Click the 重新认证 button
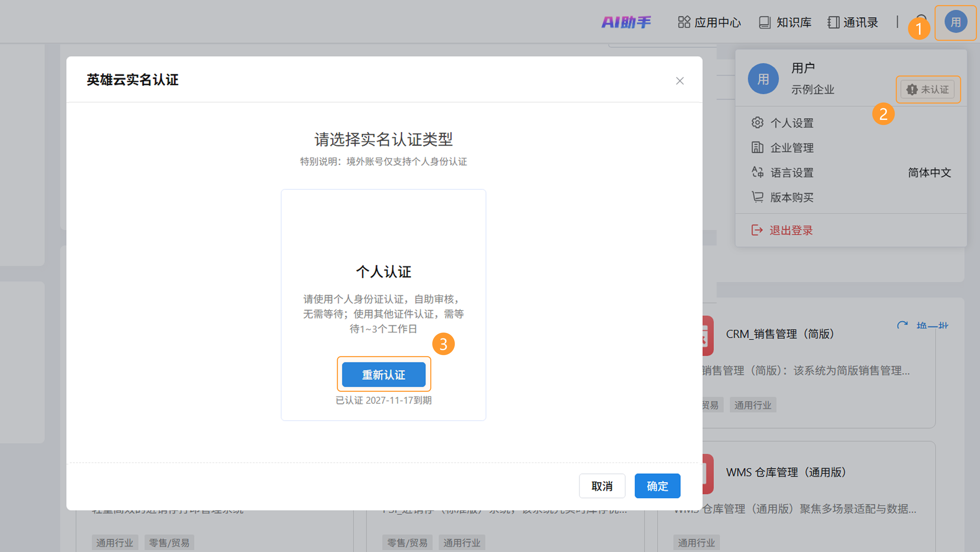The width and height of the screenshot is (980, 552). 384,374
